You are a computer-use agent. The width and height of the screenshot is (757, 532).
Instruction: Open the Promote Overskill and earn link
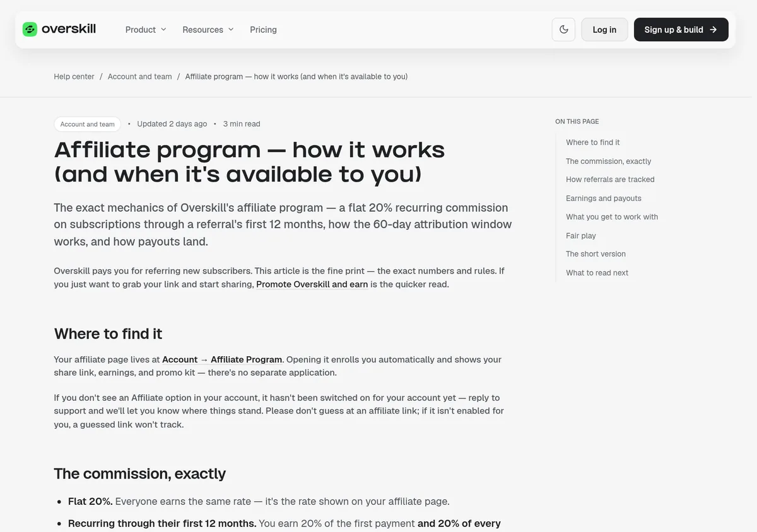pos(312,284)
